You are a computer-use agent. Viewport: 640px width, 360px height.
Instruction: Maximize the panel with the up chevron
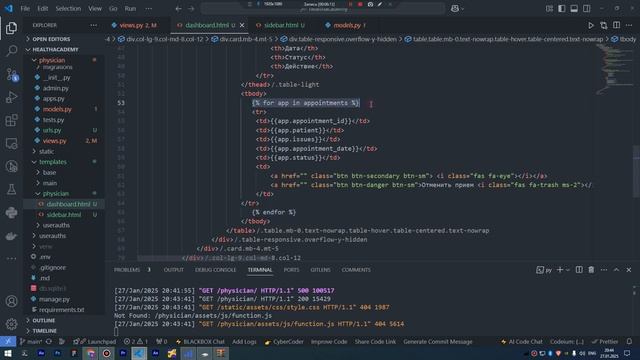(616, 270)
